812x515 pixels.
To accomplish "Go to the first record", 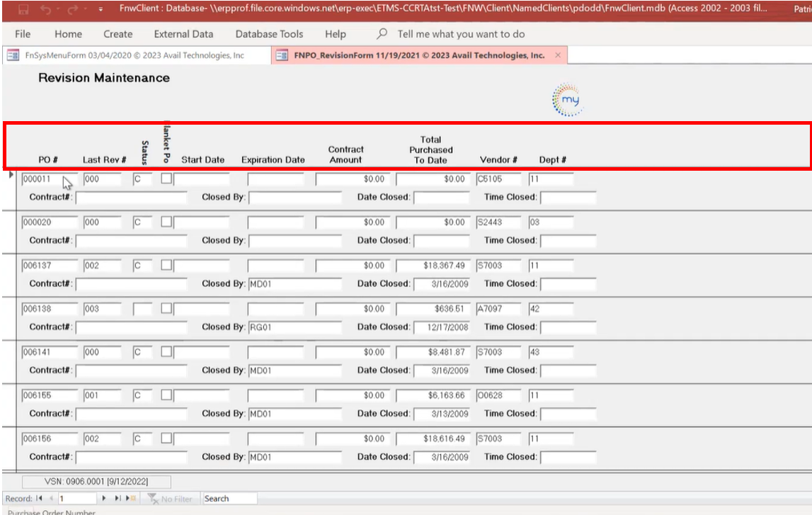I will coord(40,499).
